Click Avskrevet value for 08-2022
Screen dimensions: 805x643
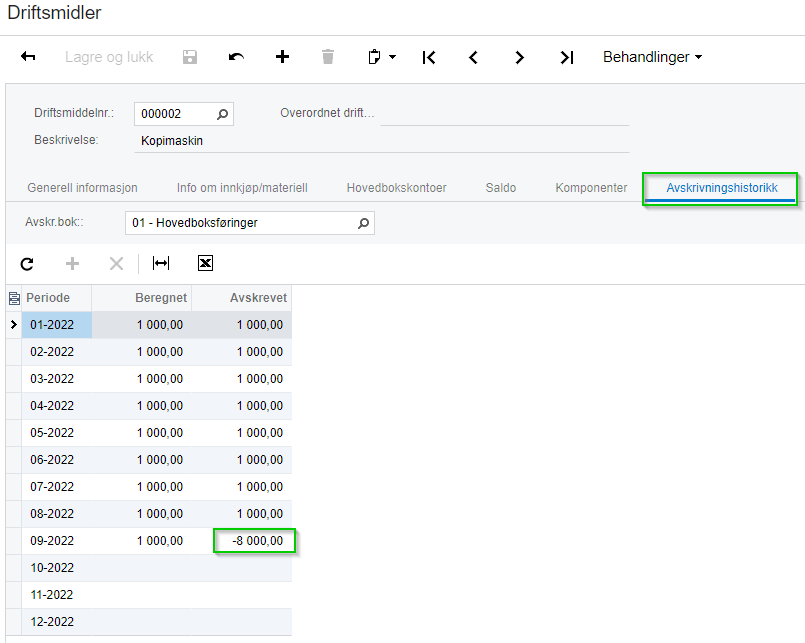[242, 514]
